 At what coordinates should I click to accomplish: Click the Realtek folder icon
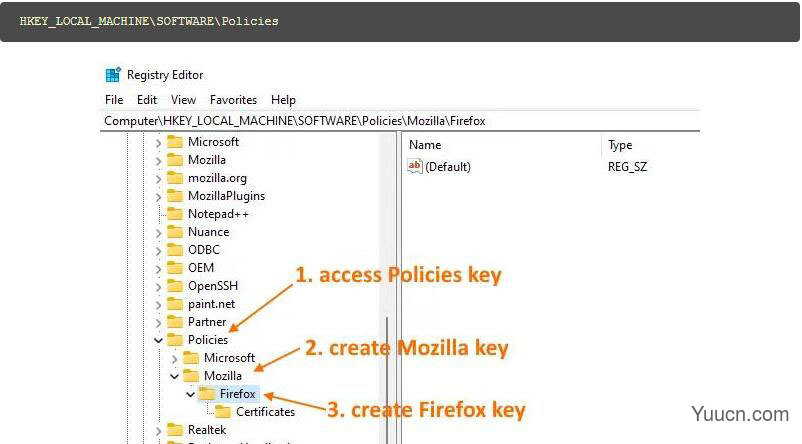coord(175,430)
